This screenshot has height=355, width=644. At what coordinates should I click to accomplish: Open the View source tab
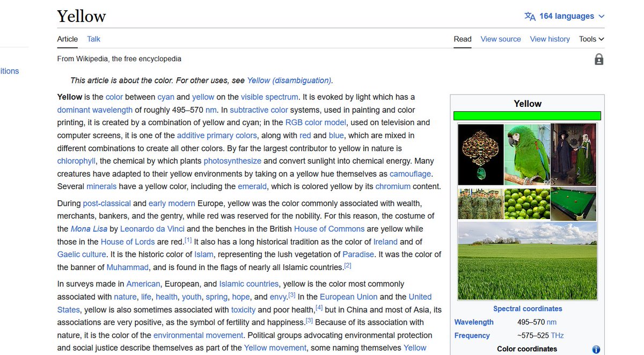click(x=501, y=39)
